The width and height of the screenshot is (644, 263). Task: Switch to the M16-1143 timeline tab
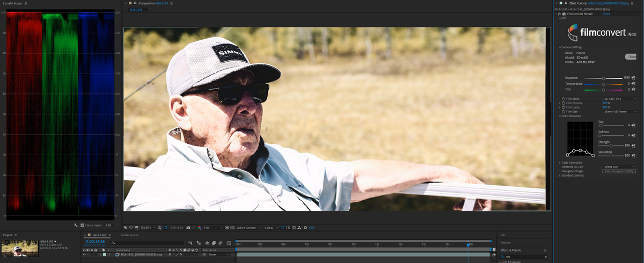click(x=100, y=235)
